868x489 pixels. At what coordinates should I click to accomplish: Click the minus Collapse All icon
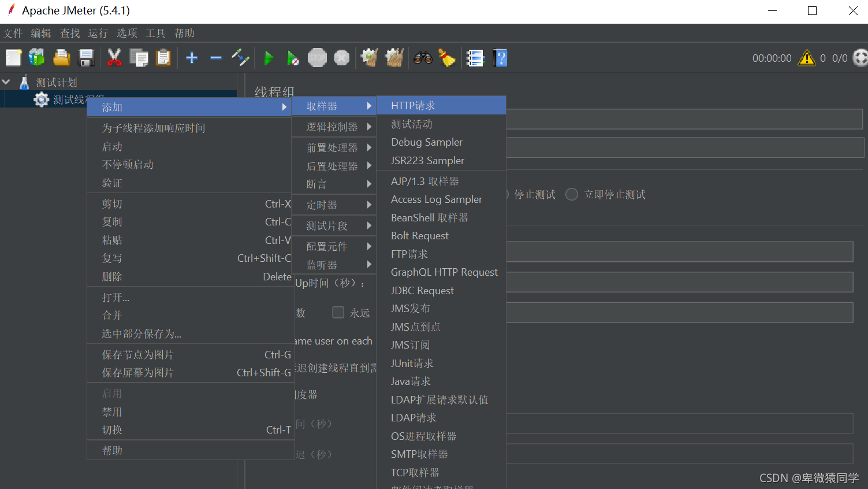(216, 58)
